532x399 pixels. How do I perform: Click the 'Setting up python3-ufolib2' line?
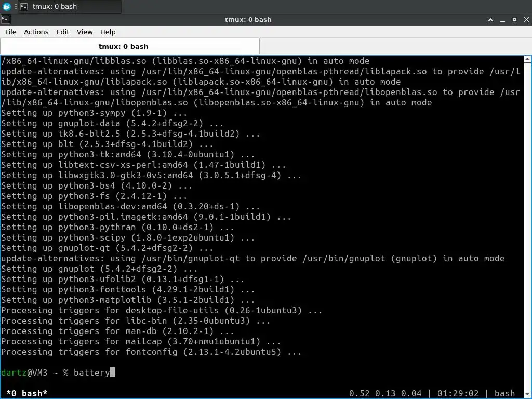click(123, 279)
